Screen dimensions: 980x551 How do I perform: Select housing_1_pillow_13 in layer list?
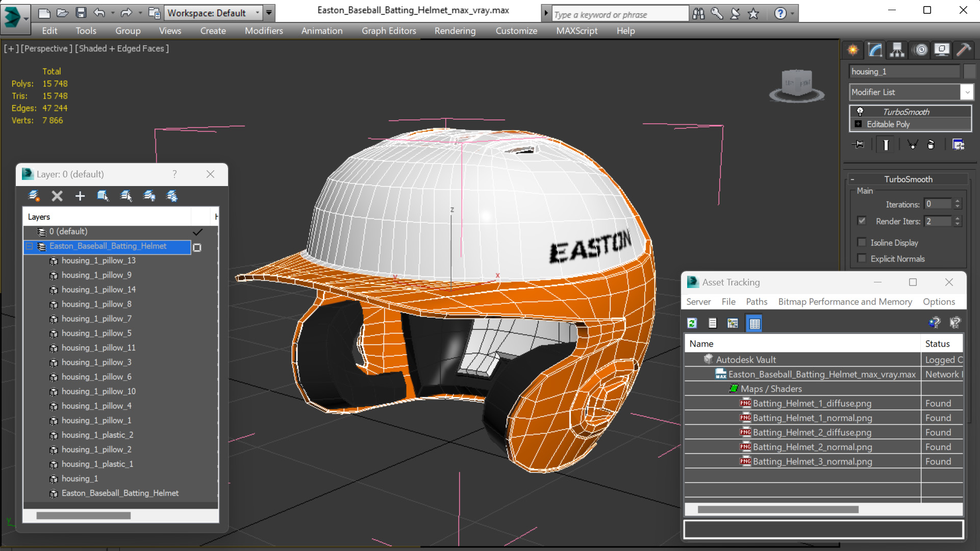coord(98,260)
